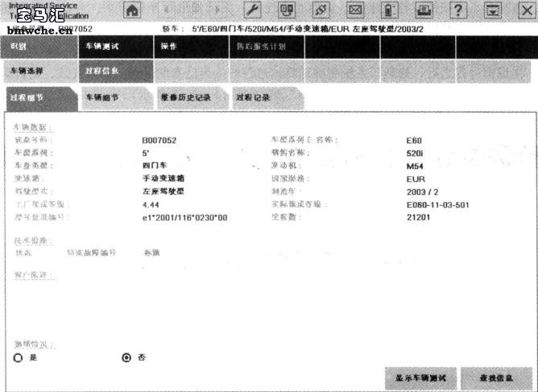This screenshot has height=392, width=538.
Task: Click the 客户陈述 section heading
Action: 34,275
